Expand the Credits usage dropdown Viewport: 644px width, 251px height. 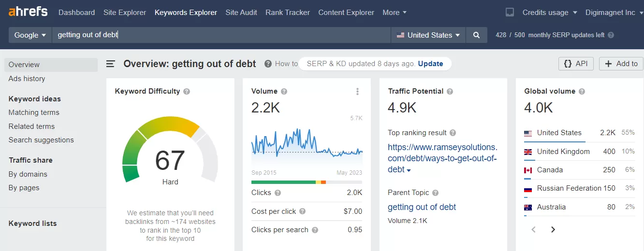[x=550, y=13]
